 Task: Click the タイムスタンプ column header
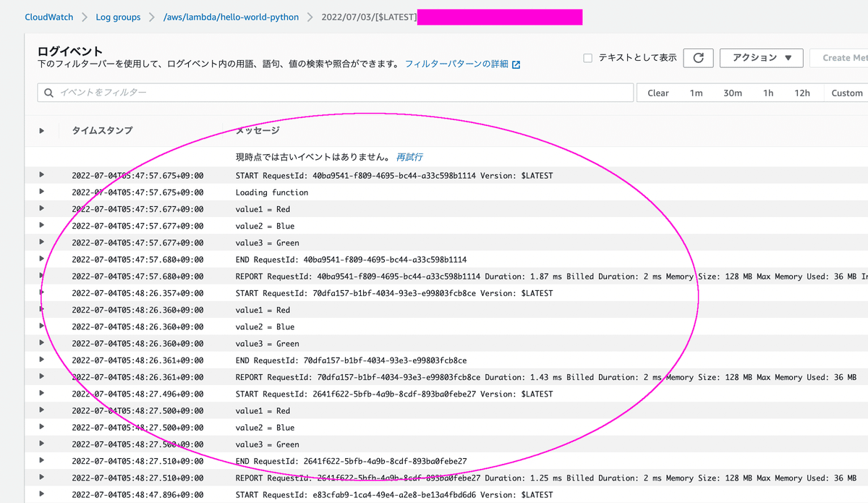coord(102,131)
